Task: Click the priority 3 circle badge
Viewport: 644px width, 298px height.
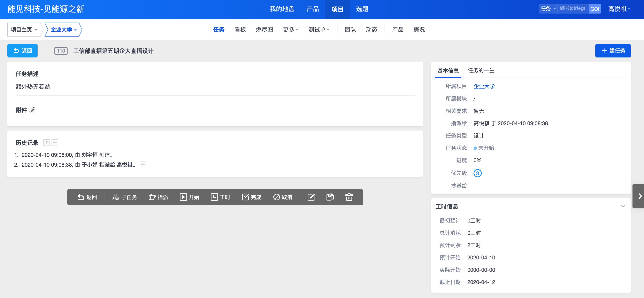Action: (x=477, y=173)
